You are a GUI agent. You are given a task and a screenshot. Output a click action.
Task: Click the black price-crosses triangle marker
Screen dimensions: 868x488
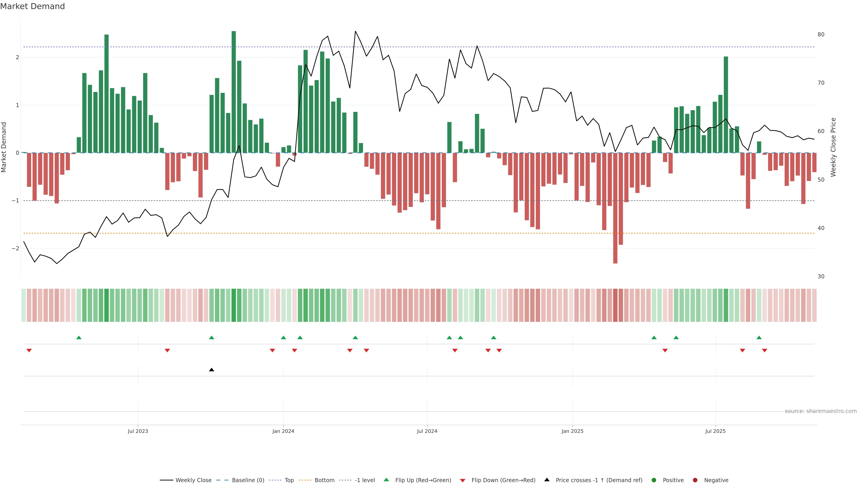pyautogui.click(x=212, y=370)
